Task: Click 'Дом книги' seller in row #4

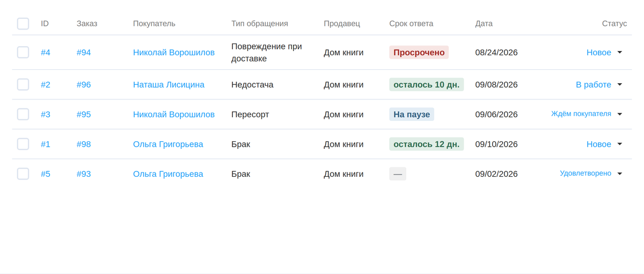Action: tap(343, 52)
